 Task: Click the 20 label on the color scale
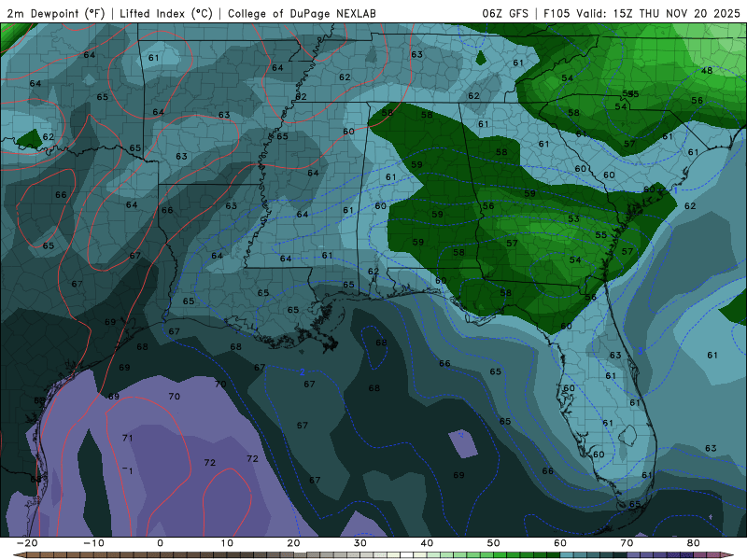(x=293, y=543)
